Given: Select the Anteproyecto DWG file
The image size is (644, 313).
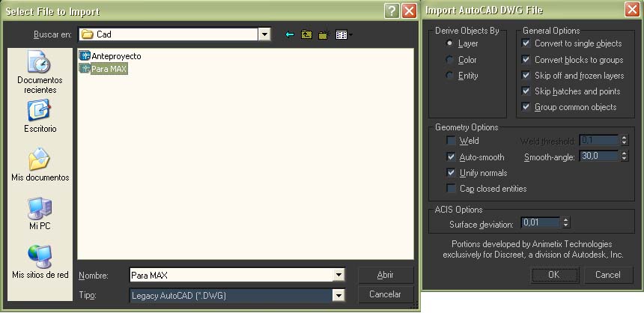Looking at the screenshot, I should point(110,56).
